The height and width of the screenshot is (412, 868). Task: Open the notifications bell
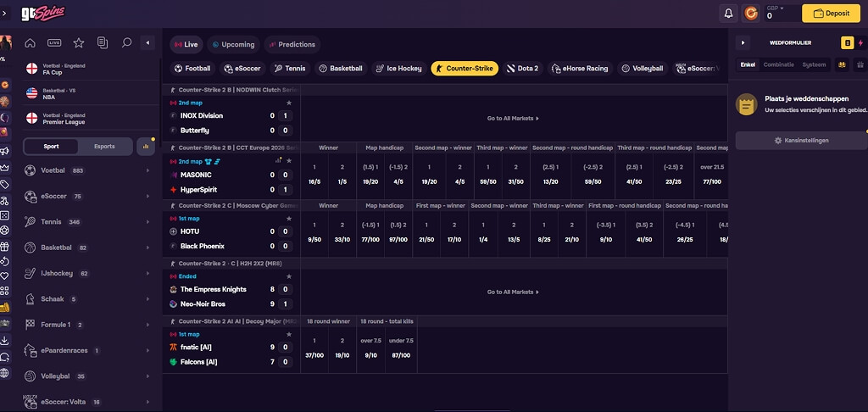(x=728, y=14)
